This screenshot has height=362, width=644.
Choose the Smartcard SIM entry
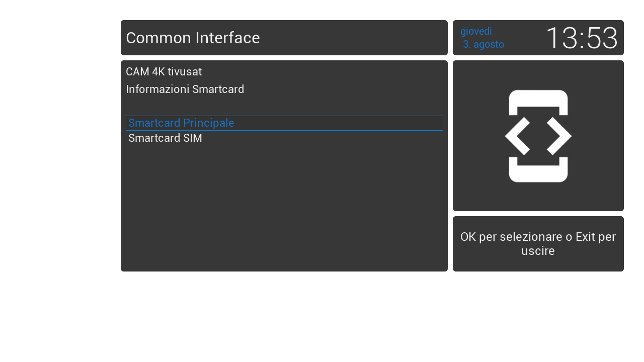coord(284,138)
